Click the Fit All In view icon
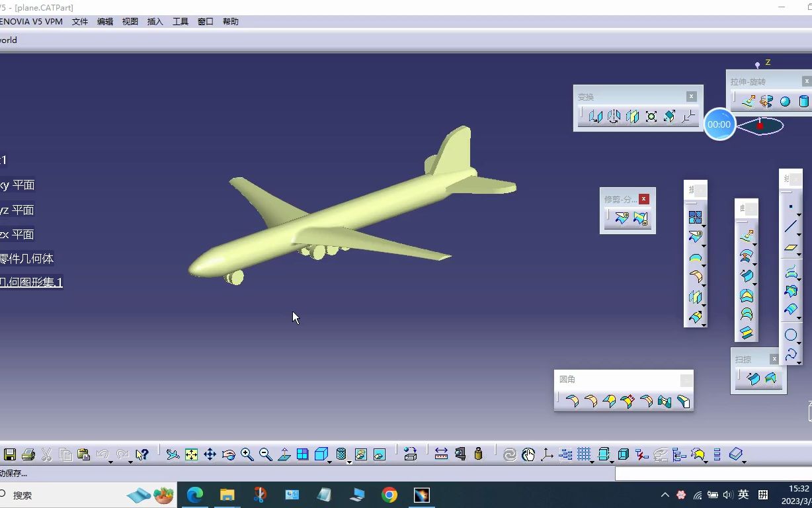This screenshot has width=812, height=508. pyautogui.click(x=191, y=454)
